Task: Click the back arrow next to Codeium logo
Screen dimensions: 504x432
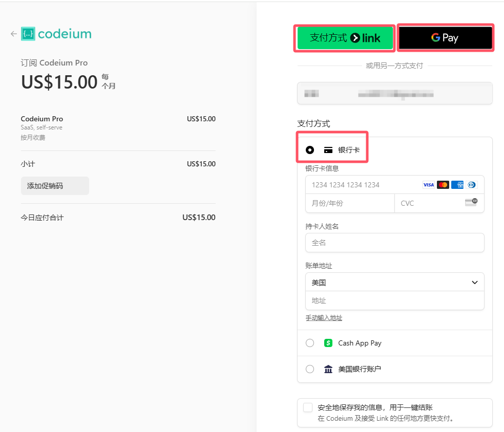Action: coord(13,34)
